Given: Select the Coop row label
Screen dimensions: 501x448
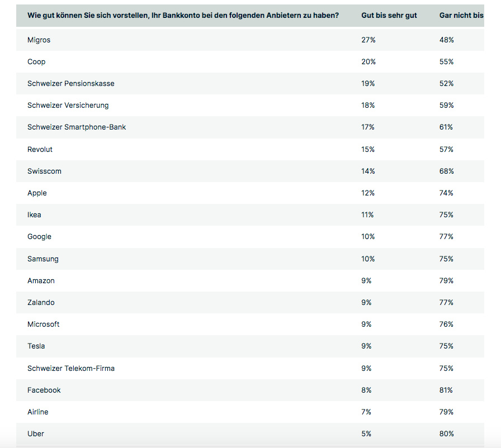Looking at the screenshot, I should (36, 62).
